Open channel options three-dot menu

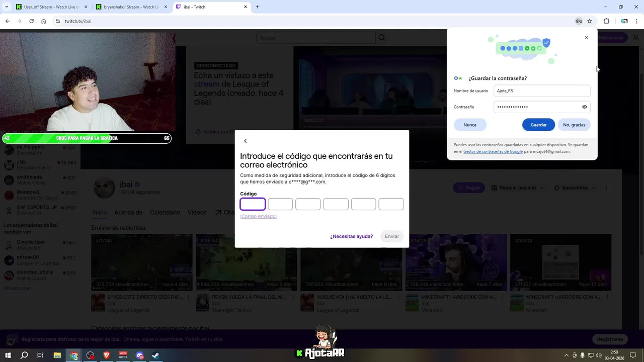click(x=606, y=188)
